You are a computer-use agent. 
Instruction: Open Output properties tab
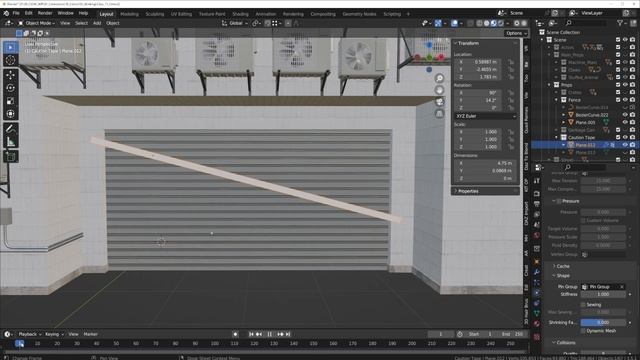click(x=537, y=204)
